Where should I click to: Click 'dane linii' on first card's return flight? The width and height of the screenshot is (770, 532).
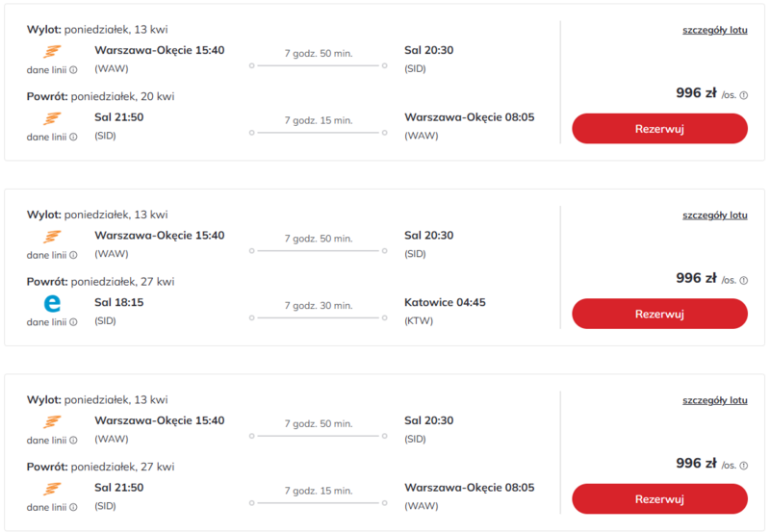coord(46,138)
